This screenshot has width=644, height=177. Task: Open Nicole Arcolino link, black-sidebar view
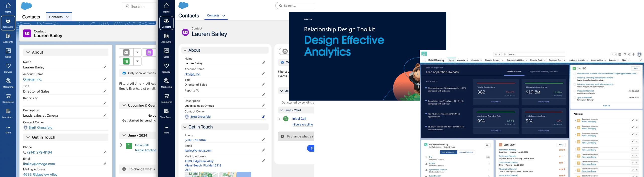tap(303, 124)
